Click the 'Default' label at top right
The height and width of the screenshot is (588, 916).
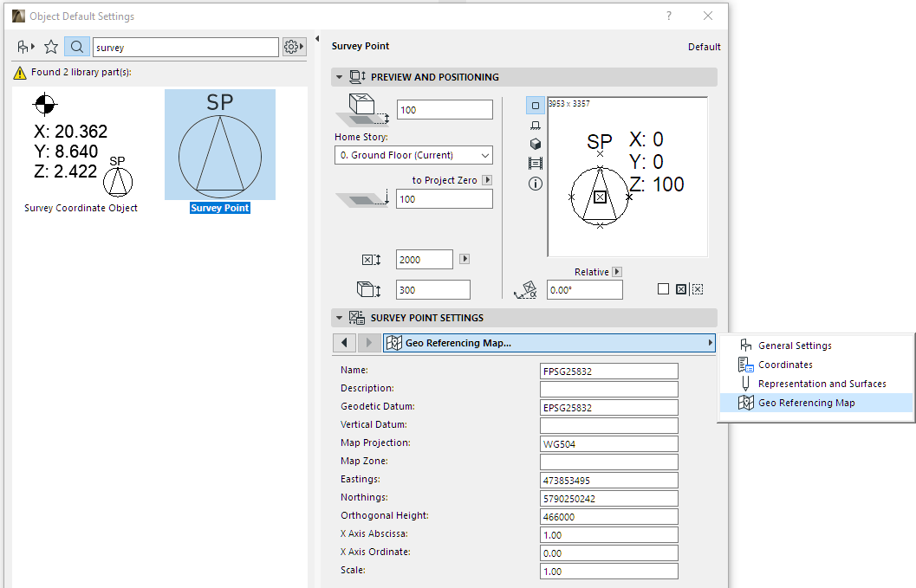[704, 47]
